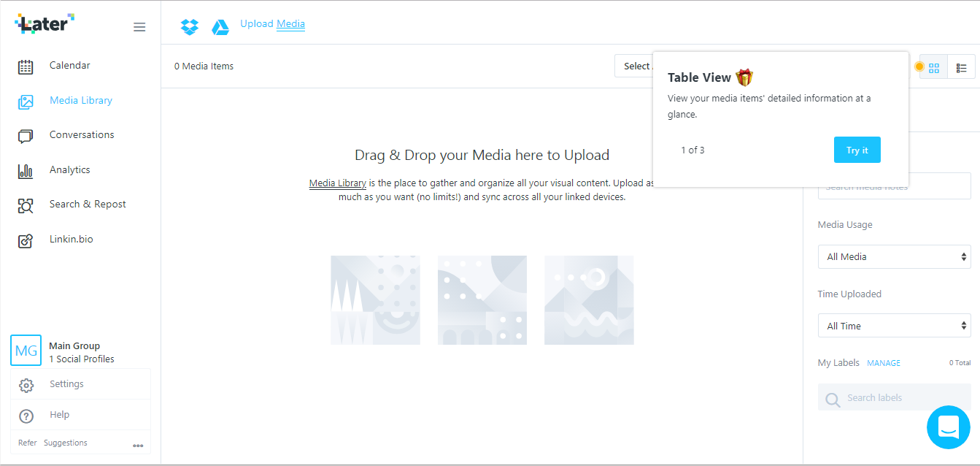The height and width of the screenshot is (466, 980).
Task: Click the Dropbox import icon
Action: (190, 27)
